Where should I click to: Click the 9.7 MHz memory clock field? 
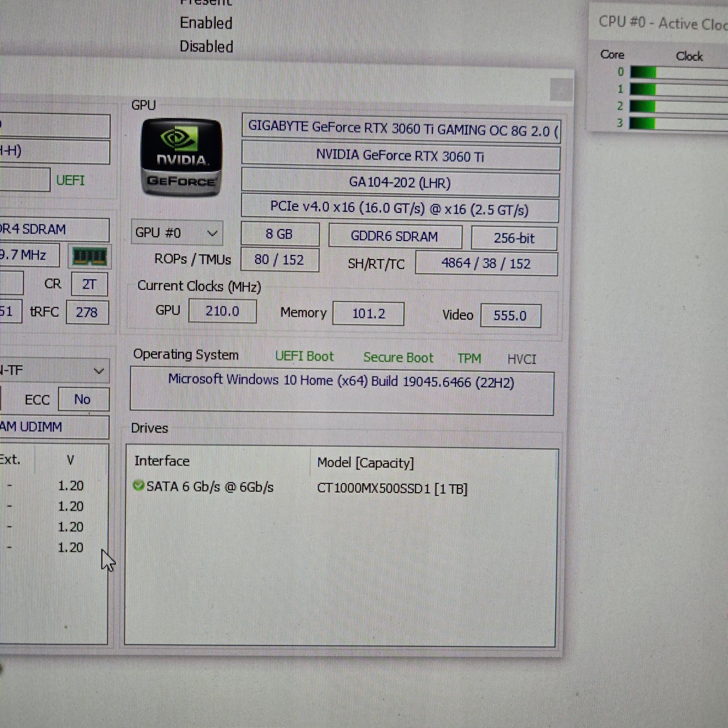pyautogui.click(x=30, y=255)
